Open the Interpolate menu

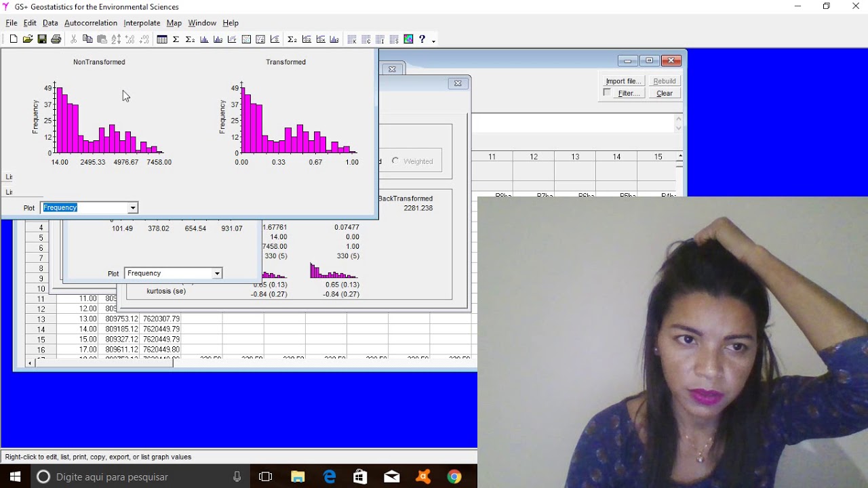click(142, 23)
